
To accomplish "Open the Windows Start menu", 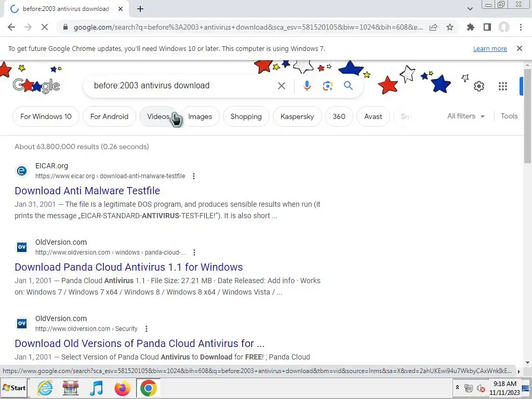I will [14, 388].
